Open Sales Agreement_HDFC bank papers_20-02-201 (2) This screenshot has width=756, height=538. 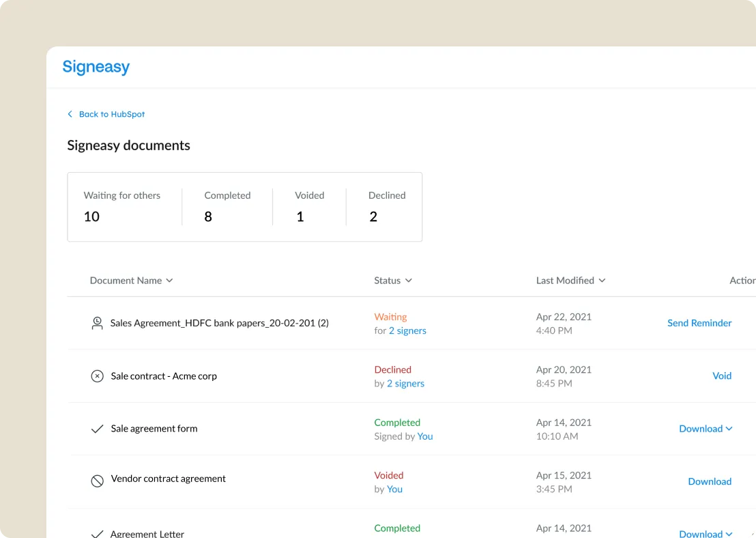(220, 323)
